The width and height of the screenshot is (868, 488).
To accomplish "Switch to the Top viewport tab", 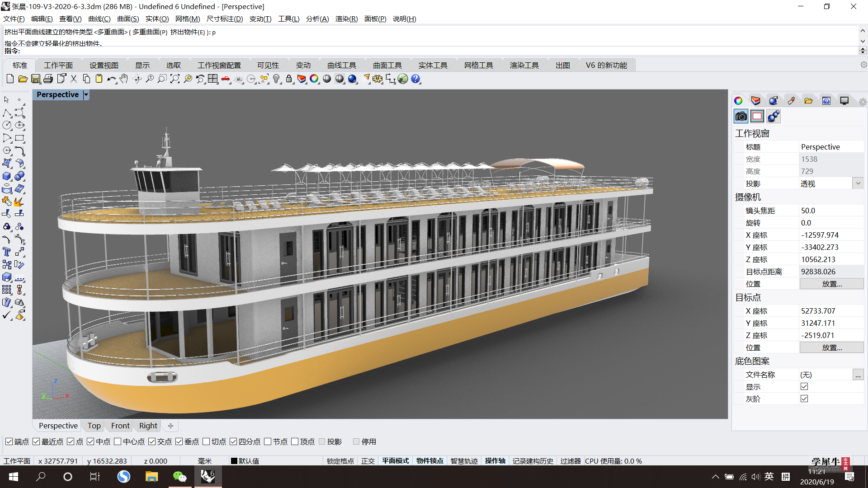I will click(x=94, y=426).
